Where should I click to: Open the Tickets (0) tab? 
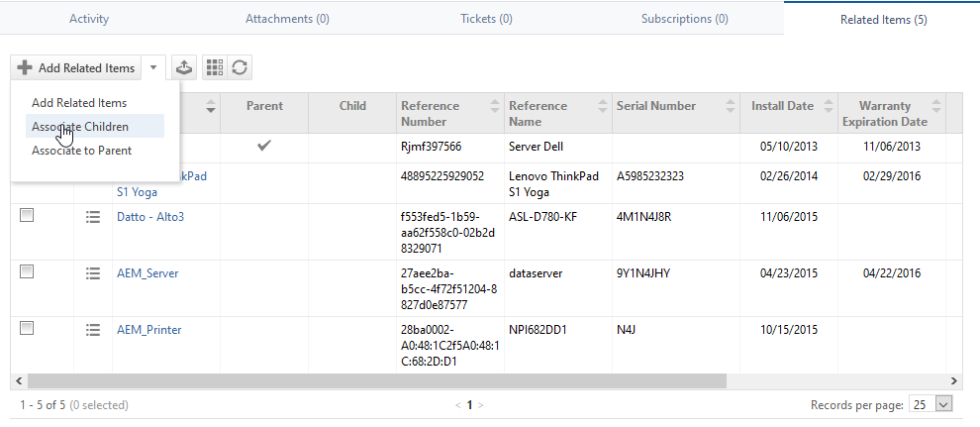tap(486, 19)
